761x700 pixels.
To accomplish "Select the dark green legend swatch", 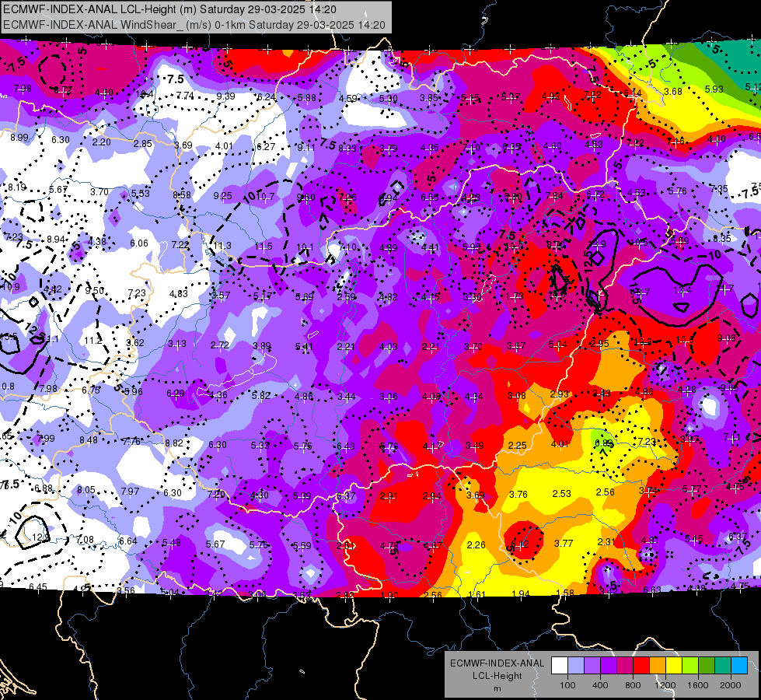I will (707, 665).
